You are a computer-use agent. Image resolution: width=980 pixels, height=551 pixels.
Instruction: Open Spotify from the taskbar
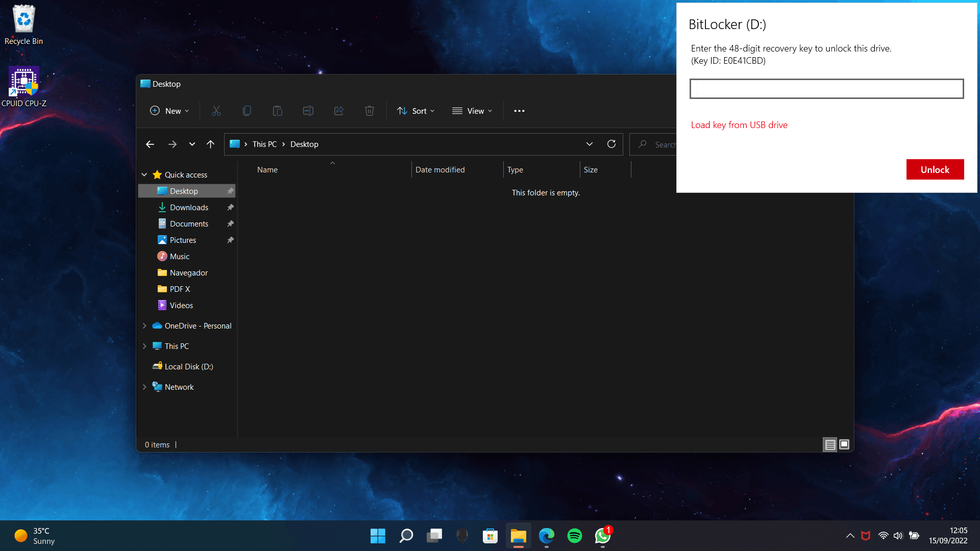575,536
